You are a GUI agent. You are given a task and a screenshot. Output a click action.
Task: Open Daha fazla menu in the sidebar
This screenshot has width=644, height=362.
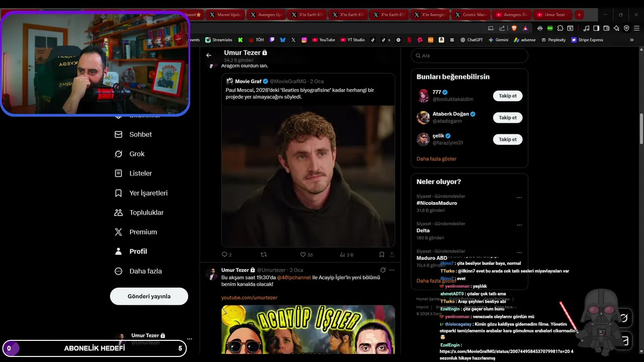pos(138,271)
